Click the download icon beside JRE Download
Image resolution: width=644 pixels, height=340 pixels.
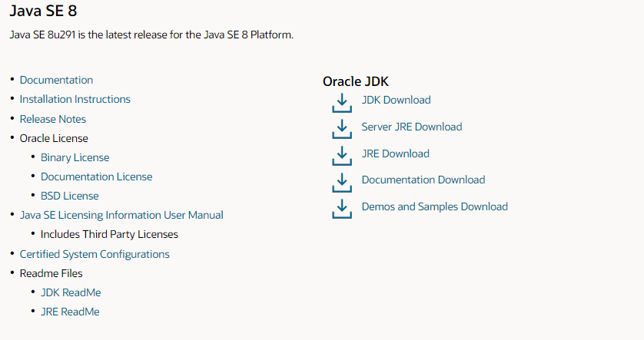[x=342, y=156]
